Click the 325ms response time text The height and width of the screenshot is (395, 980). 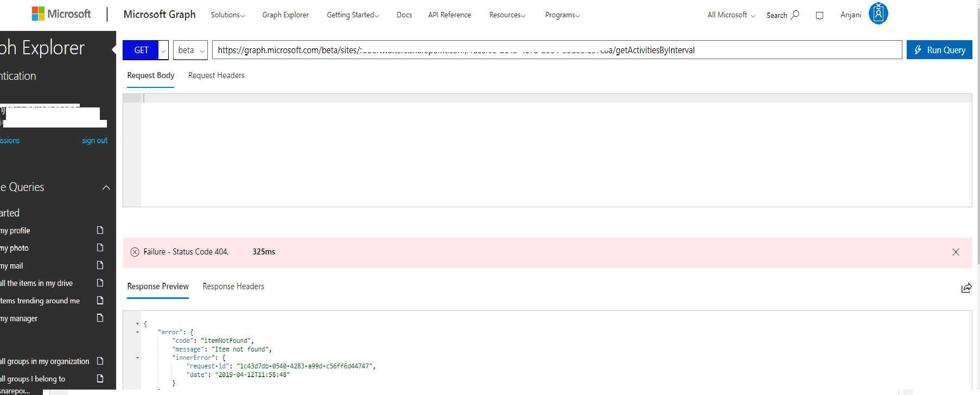click(264, 252)
